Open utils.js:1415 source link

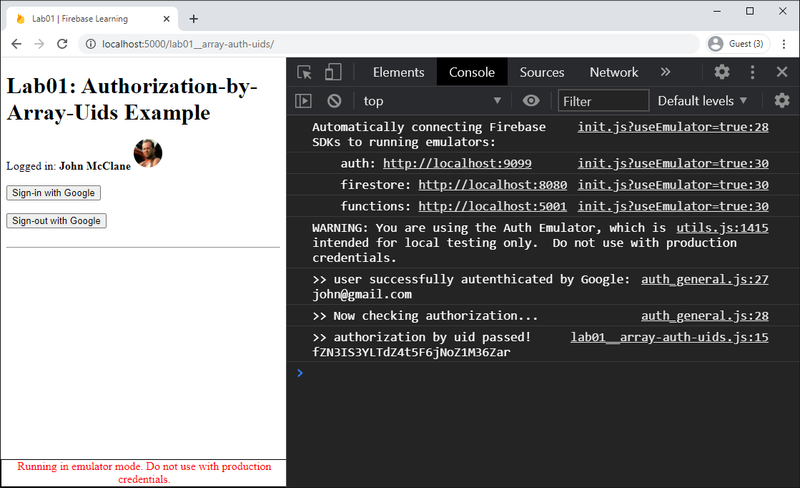pos(722,228)
